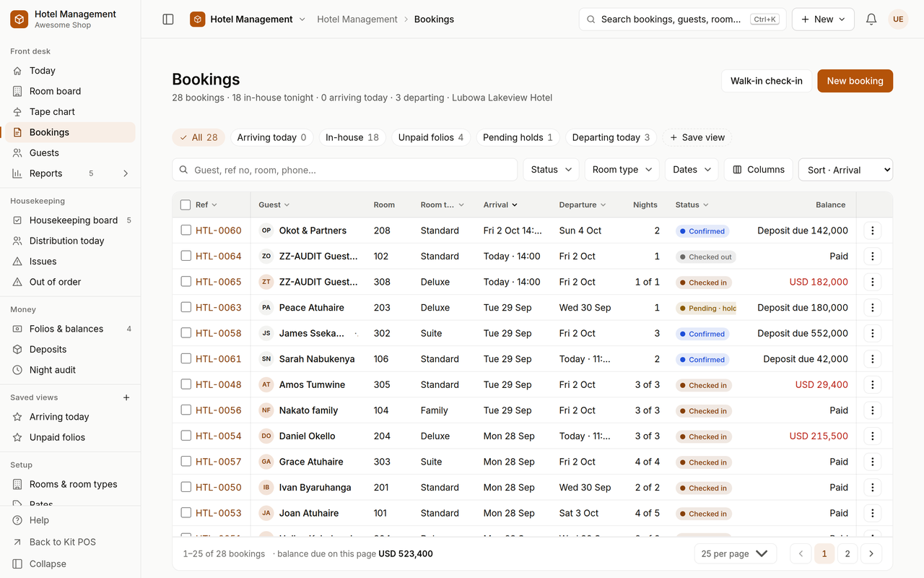Image resolution: width=924 pixels, height=578 pixels.
Task: Tick the checkbox for HTL-0056
Action: 186,410
